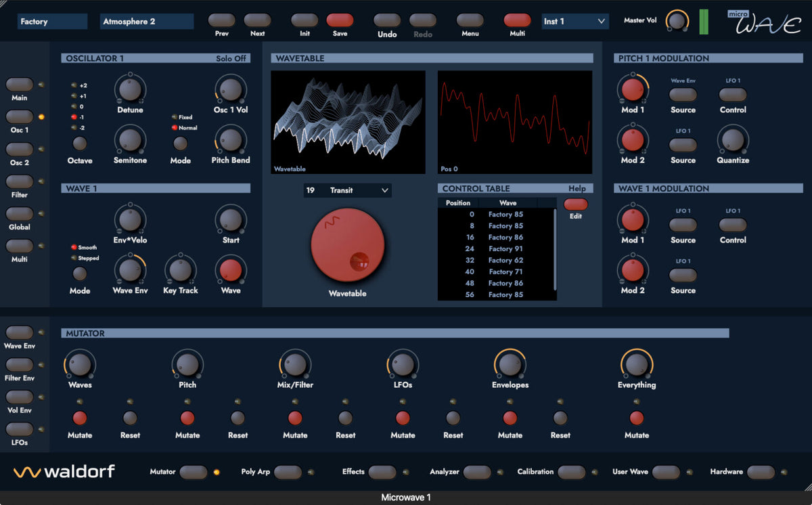Open the Inst 1 dropdown
The width and height of the screenshot is (812, 505).
pos(574,22)
